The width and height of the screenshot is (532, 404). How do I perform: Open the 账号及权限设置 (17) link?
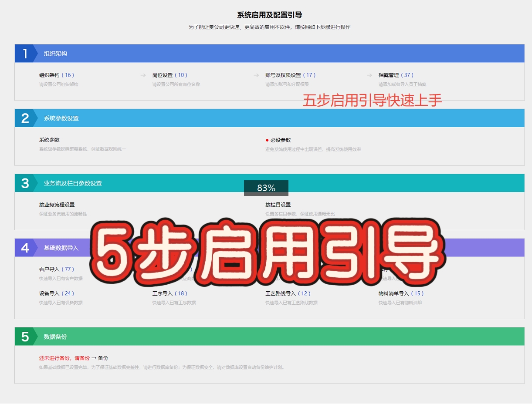click(x=291, y=75)
